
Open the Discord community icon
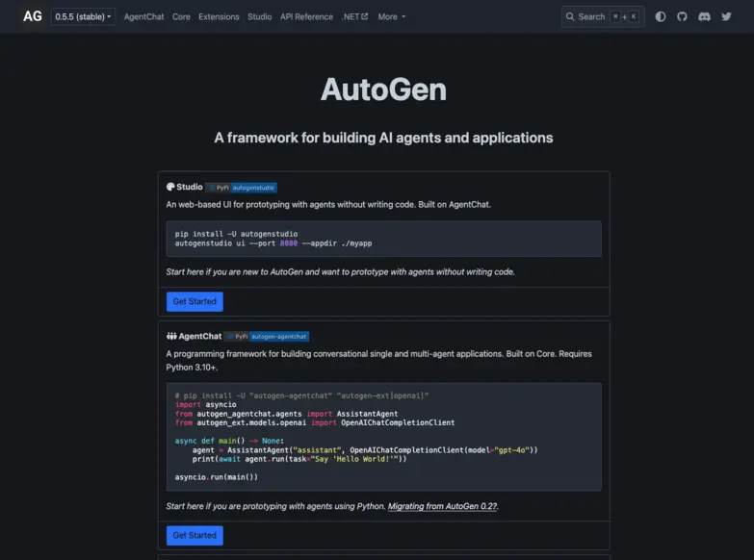[704, 16]
